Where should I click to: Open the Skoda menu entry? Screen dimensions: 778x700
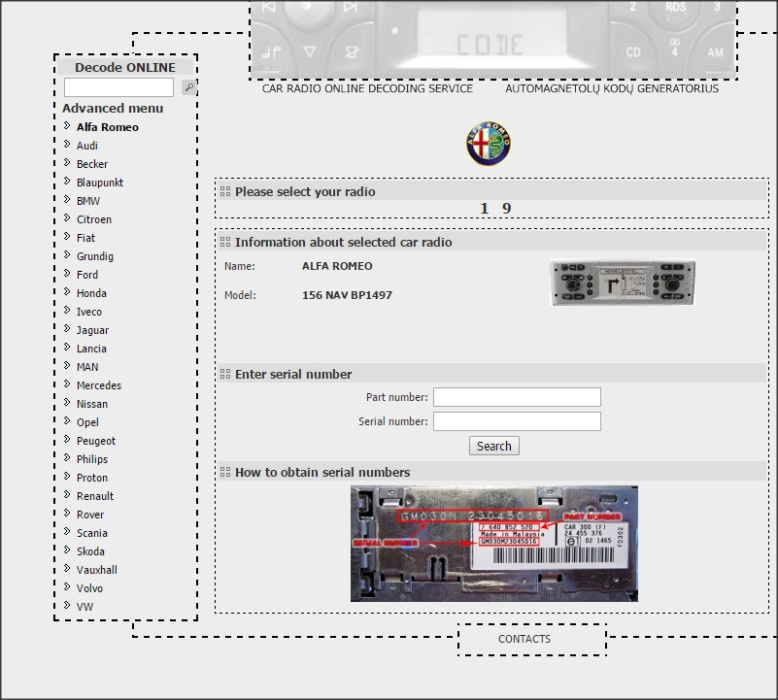click(90, 551)
